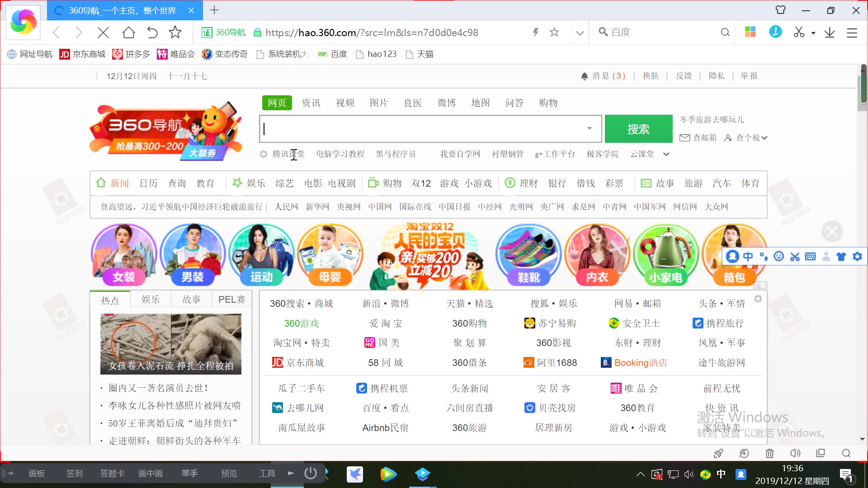Select the 娱乐 news tab

pos(151,300)
